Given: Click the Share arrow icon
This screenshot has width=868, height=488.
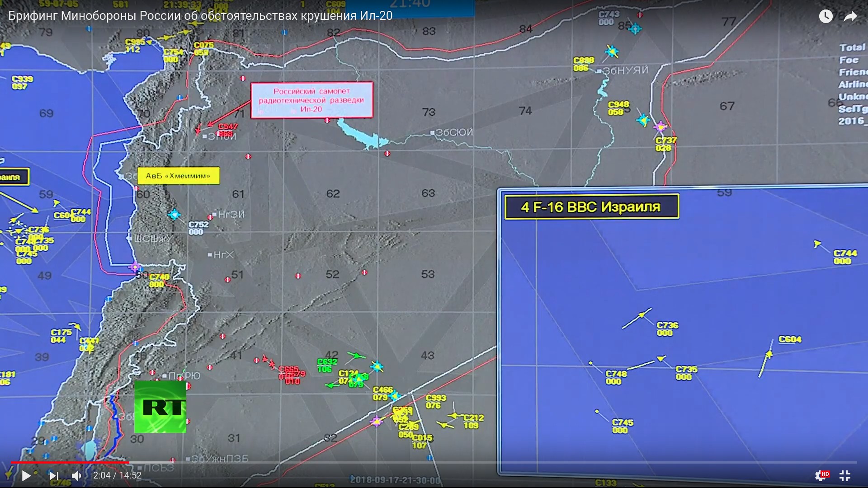Looking at the screenshot, I should point(850,17).
